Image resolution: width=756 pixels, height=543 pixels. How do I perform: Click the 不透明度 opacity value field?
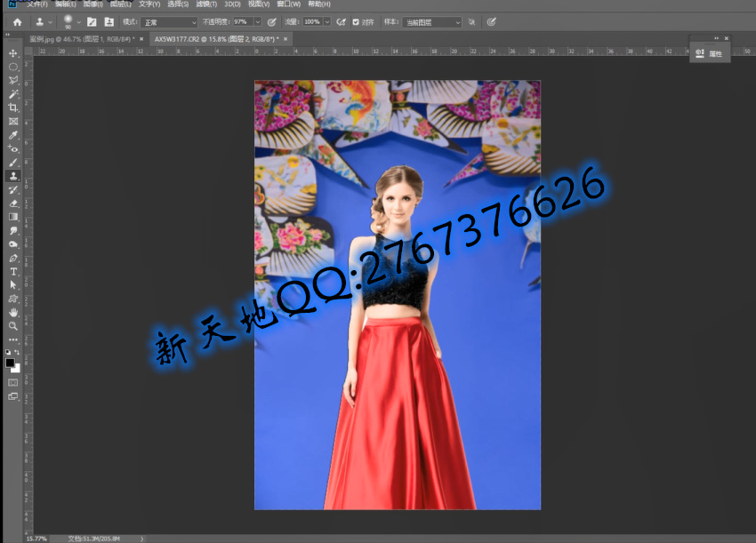(x=242, y=21)
